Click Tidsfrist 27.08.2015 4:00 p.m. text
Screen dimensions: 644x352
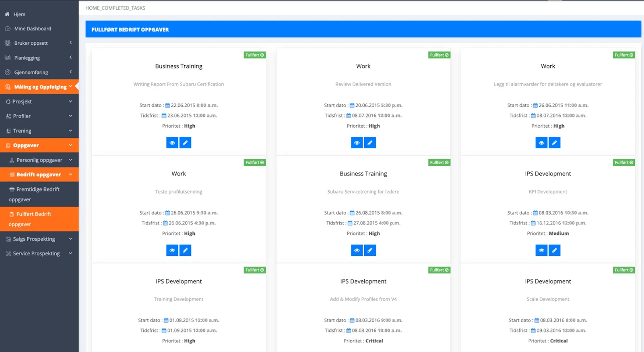point(363,223)
